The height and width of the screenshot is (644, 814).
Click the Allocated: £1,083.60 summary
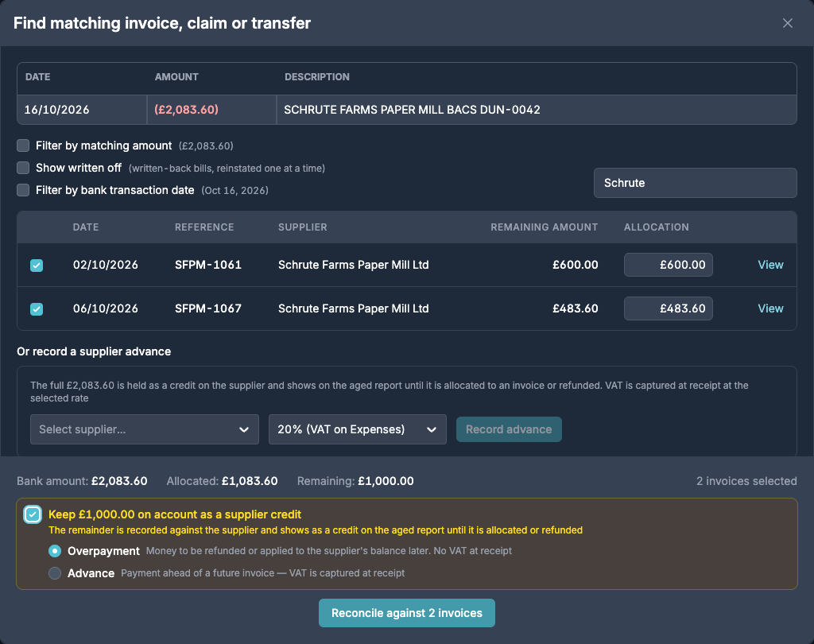coord(222,481)
